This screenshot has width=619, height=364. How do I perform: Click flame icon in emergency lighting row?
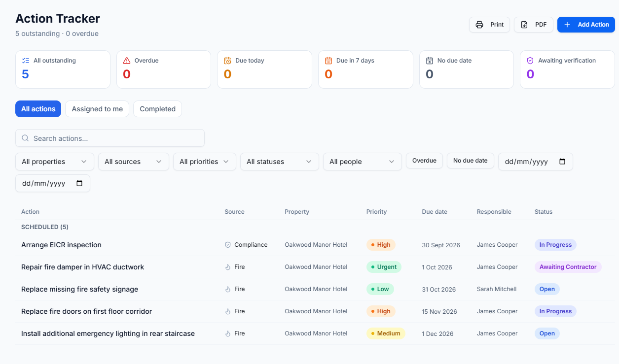(228, 333)
